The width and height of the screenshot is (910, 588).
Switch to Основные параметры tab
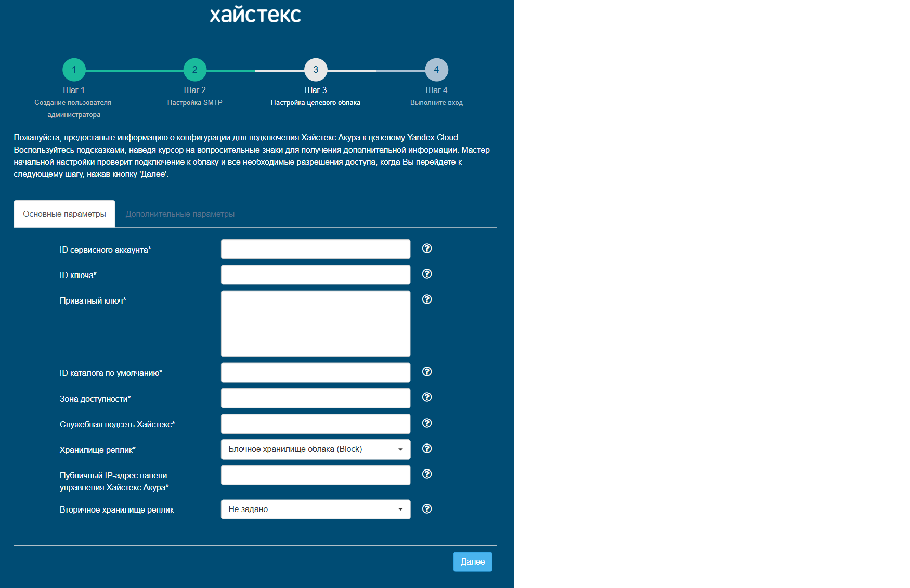point(64,214)
